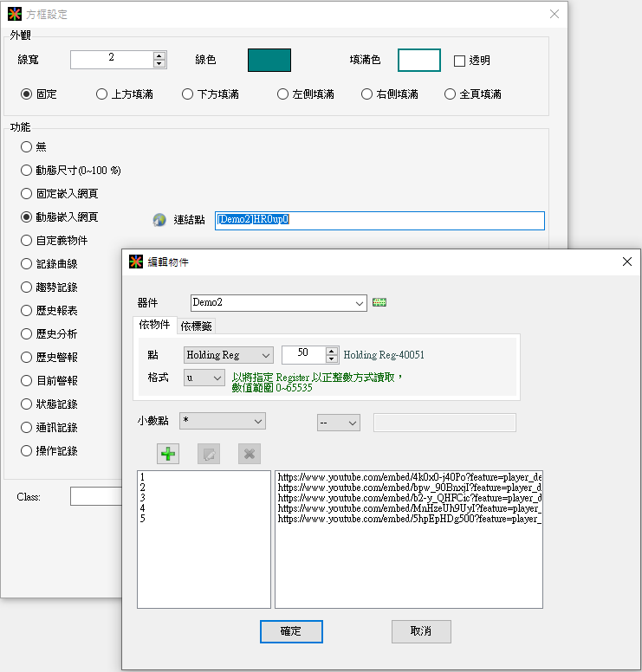Viewport: 642px width, 672px height.
Task: Close the 編輯物件 dialog
Action: coord(626,262)
